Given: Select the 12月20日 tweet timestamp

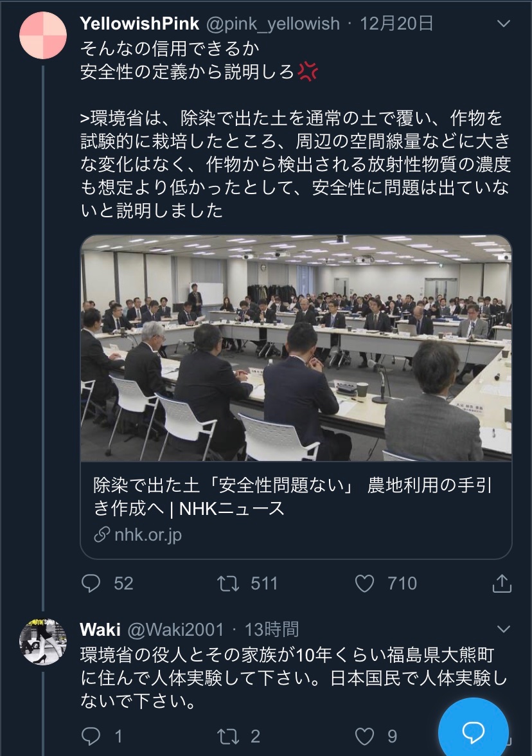Looking at the screenshot, I should tap(396, 23).
